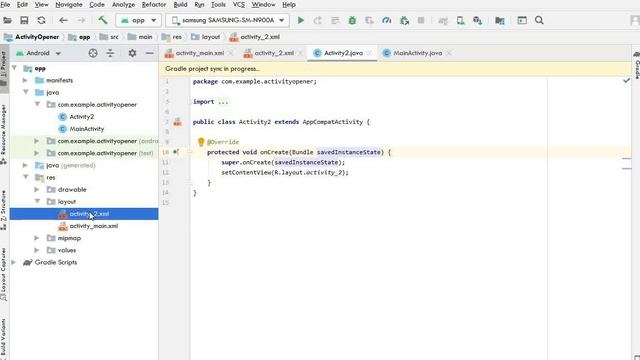
Task: Open the File menu
Action: tap(5, 5)
